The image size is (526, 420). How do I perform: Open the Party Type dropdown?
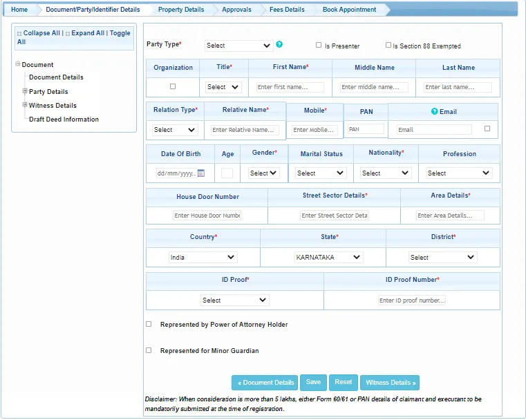tap(239, 46)
